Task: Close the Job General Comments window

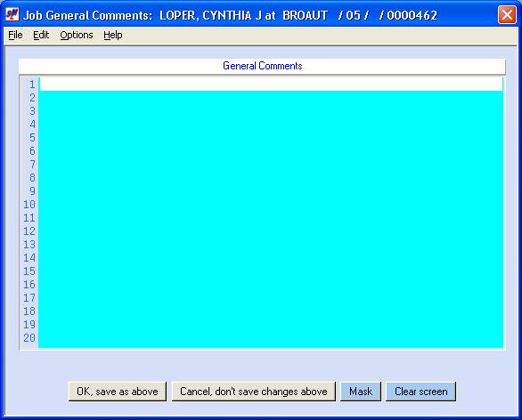Action: [507, 14]
